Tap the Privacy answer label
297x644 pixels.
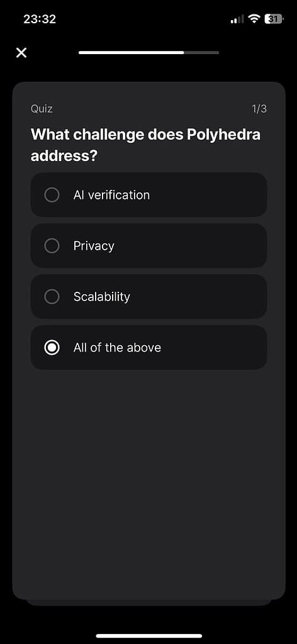pyautogui.click(x=94, y=246)
